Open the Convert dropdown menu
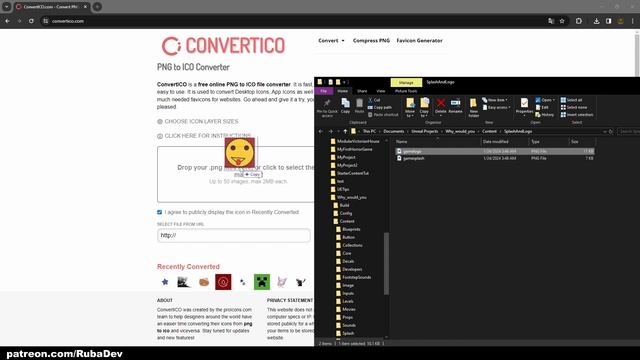Image resolution: width=640 pixels, height=360 pixels. click(x=331, y=40)
